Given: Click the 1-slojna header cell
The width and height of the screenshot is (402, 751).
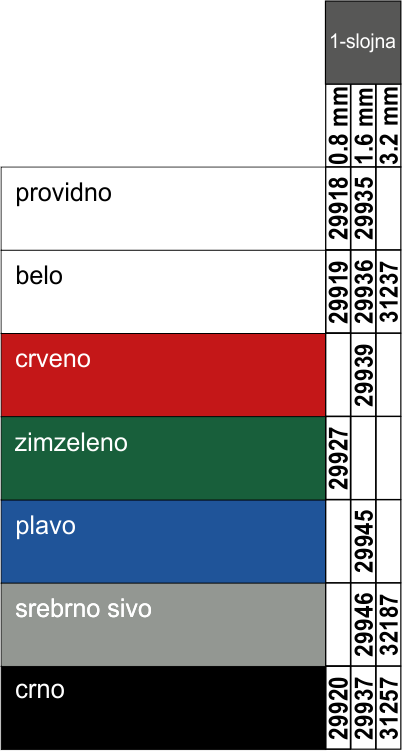Looking at the screenshot, I should tap(363, 43).
